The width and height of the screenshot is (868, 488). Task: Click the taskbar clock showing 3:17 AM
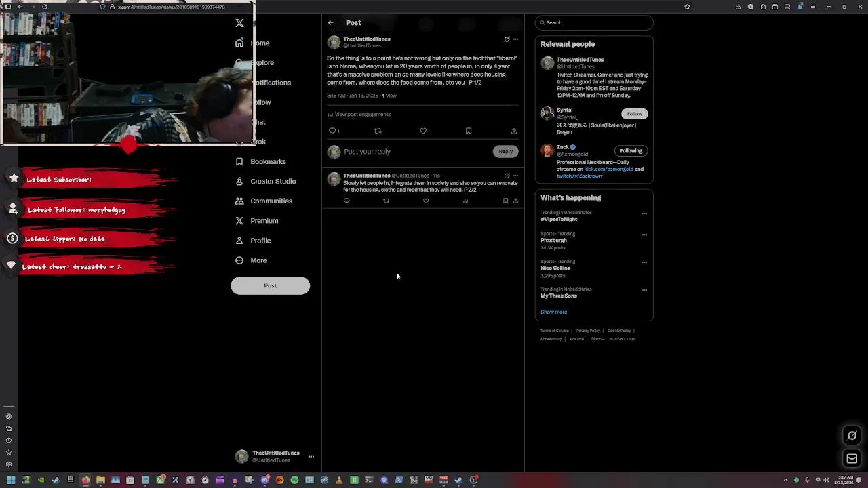click(x=845, y=480)
